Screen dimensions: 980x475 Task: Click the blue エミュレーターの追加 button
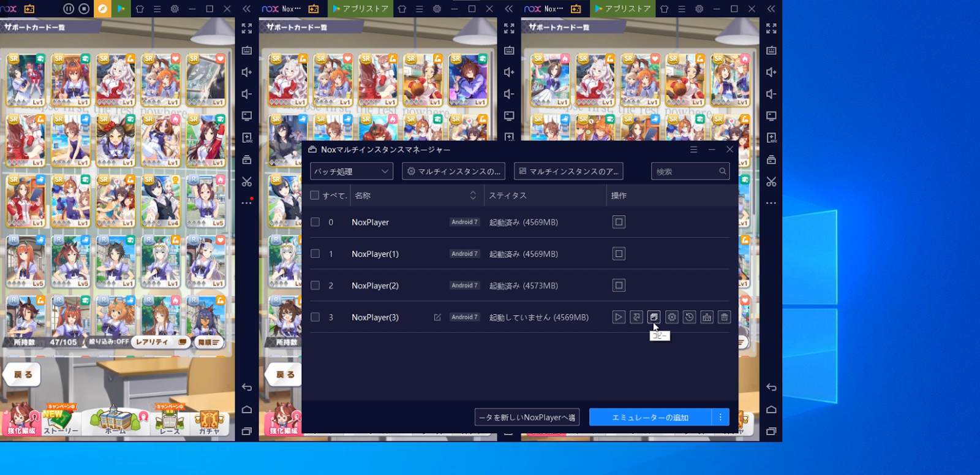[650, 417]
